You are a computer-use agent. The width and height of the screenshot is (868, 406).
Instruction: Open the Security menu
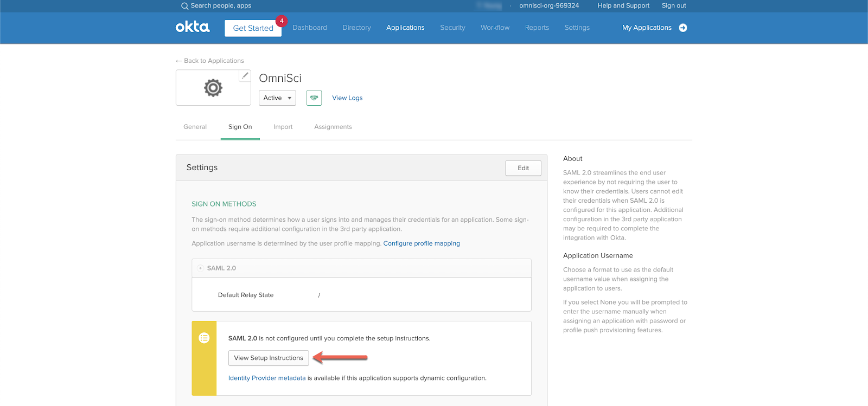pos(452,28)
